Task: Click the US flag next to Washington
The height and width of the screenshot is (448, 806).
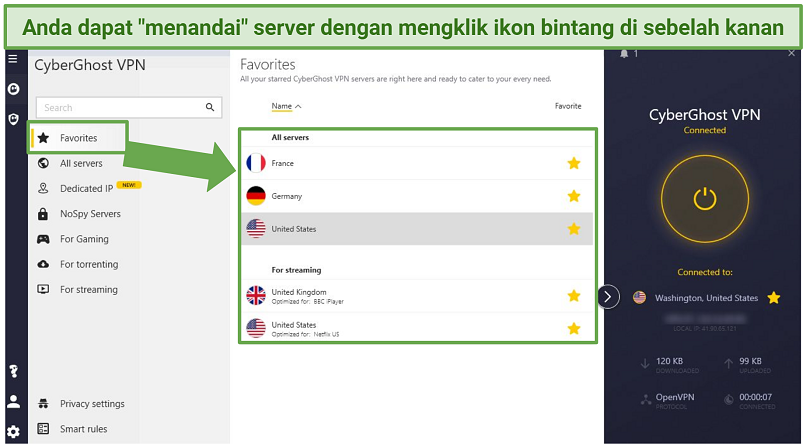Action: pyautogui.click(x=639, y=297)
